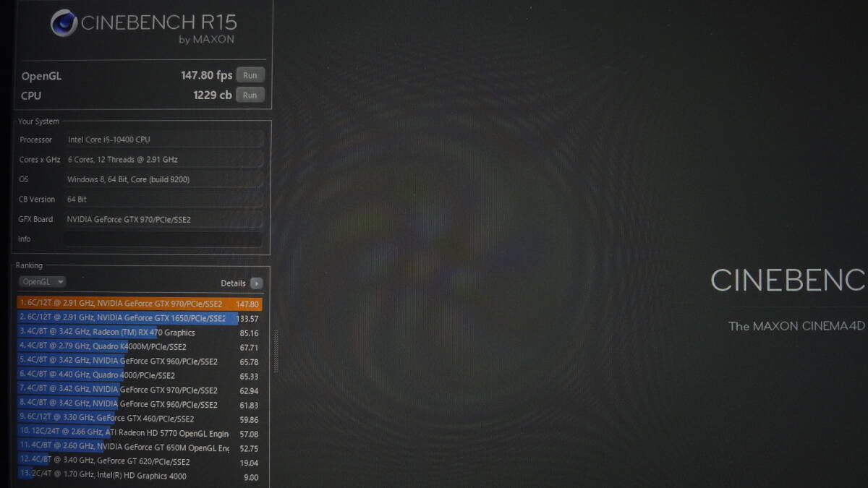Select ranking row Quadro 4000 65.33

click(140, 376)
